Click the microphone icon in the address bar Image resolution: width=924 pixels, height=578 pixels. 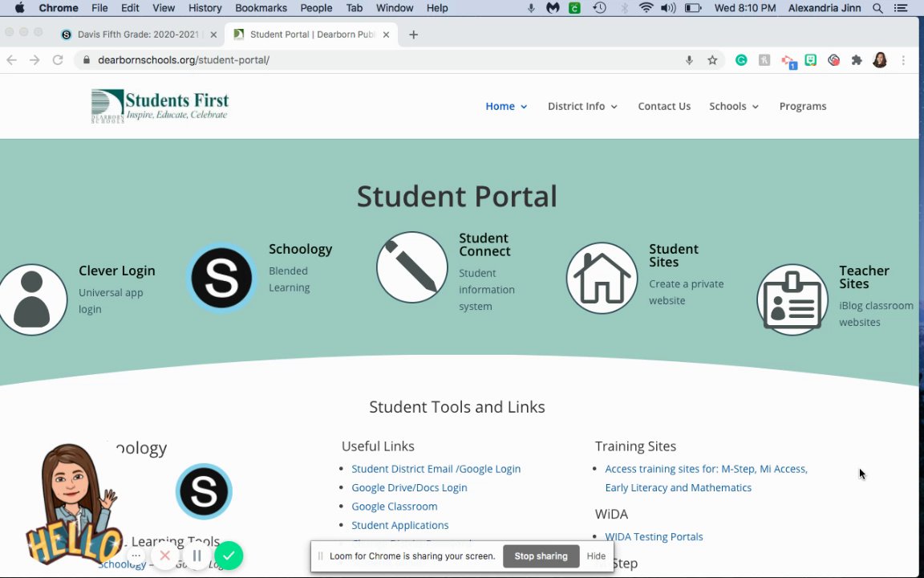coord(689,59)
